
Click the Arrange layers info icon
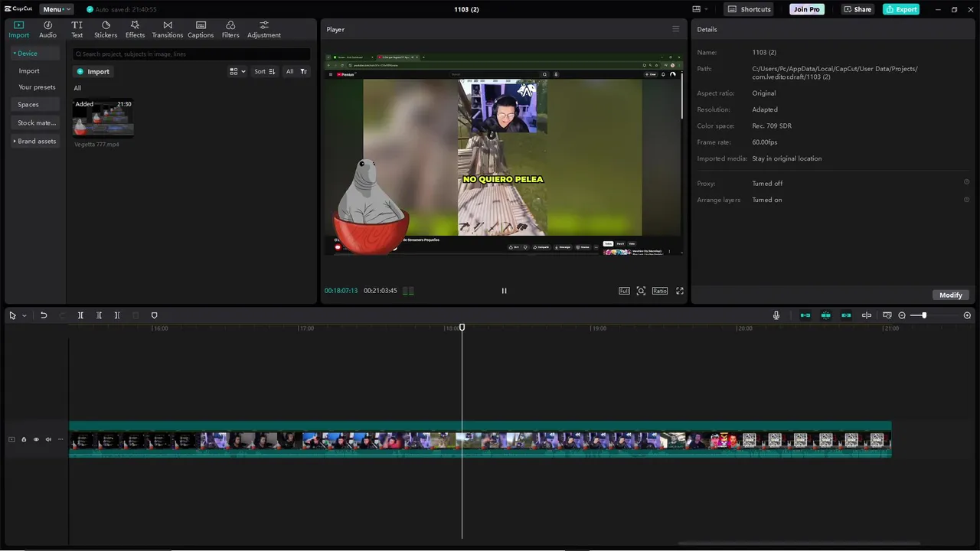click(x=966, y=199)
